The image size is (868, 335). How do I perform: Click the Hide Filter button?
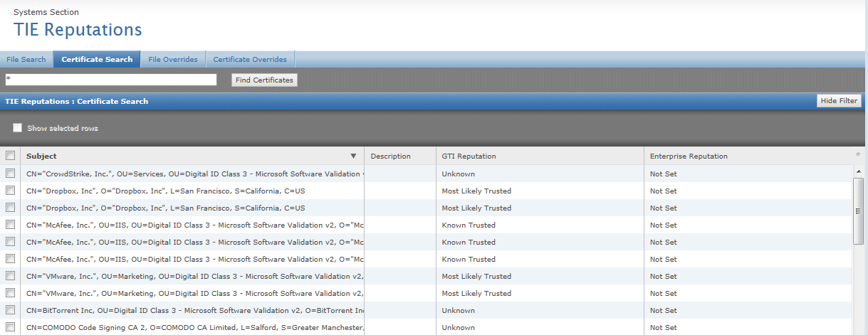(839, 101)
